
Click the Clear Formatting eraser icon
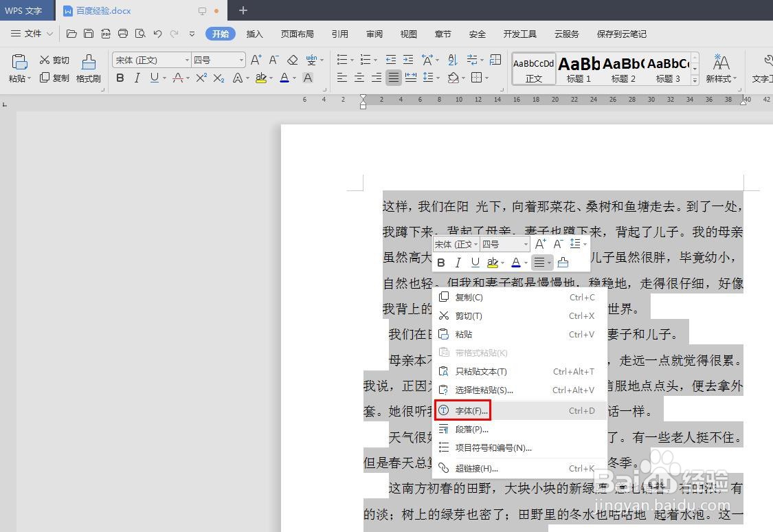(x=291, y=60)
